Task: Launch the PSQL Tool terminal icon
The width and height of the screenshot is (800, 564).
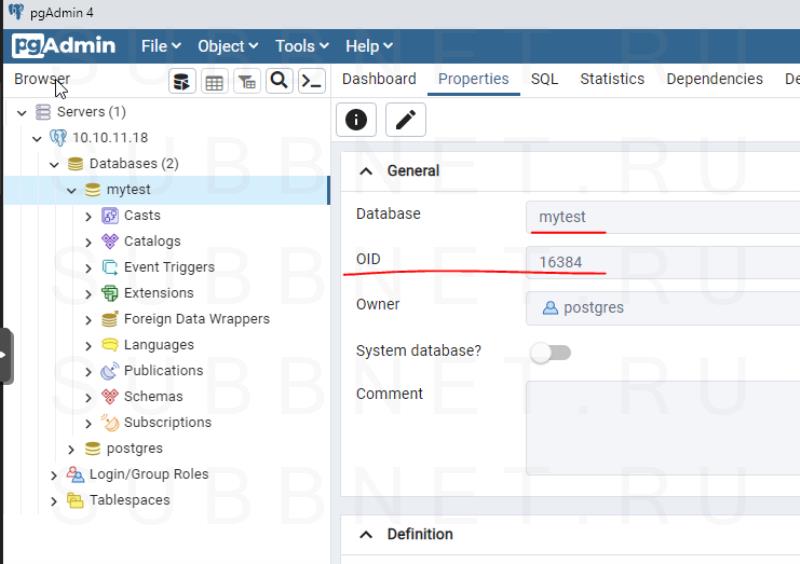Action: point(312,81)
